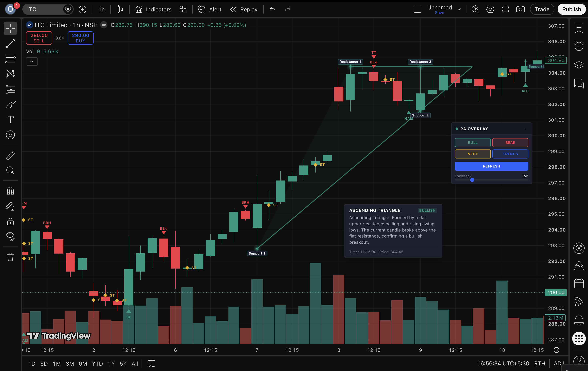Image resolution: width=588 pixels, height=371 pixels.
Task: Toggle lock all drawing tools
Action: [x=10, y=222]
